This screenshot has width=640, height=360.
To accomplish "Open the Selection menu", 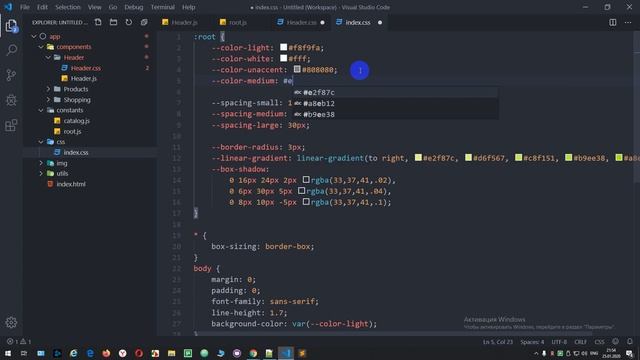I will (x=68, y=7).
